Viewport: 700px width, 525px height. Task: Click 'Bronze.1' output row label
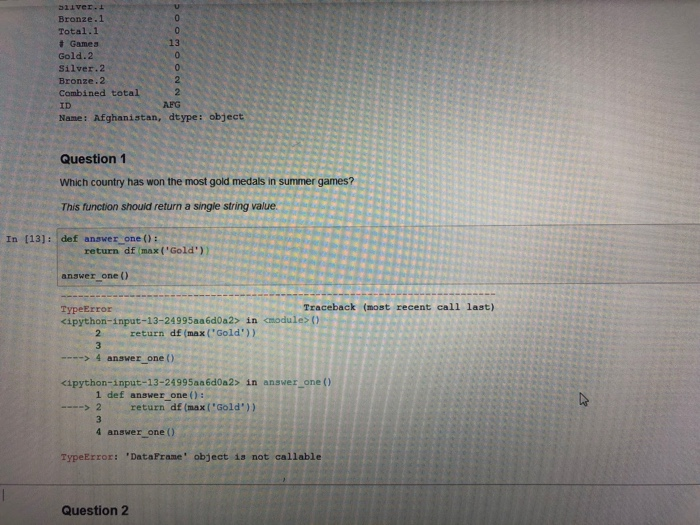point(81,19)
